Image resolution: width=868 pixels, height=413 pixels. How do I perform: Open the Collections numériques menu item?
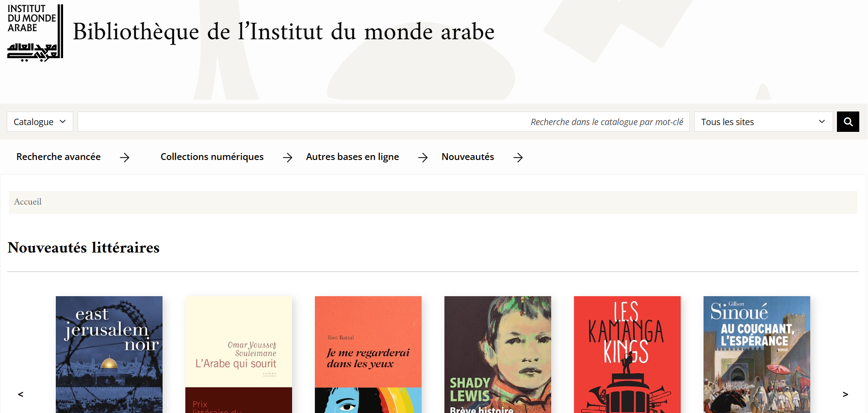click(212, 157)
